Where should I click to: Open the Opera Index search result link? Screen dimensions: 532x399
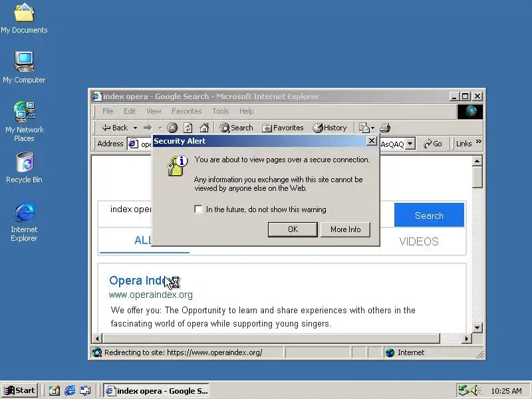(141, 281)
